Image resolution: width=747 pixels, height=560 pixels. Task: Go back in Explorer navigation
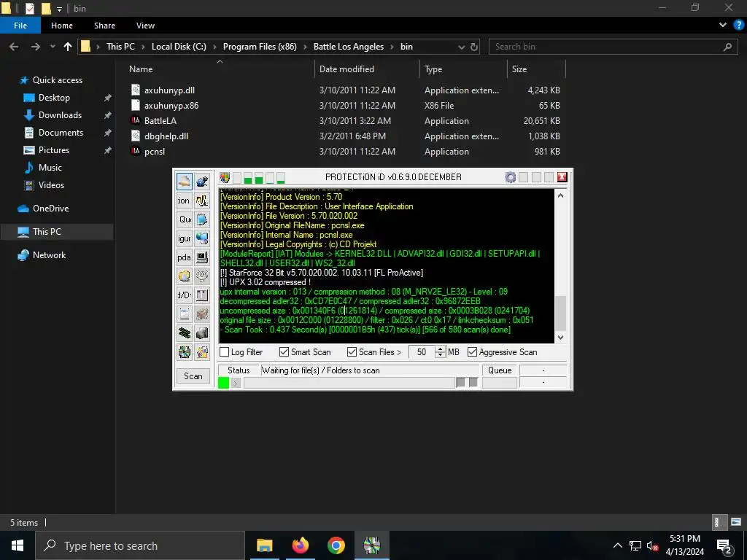tap(14, 47)
